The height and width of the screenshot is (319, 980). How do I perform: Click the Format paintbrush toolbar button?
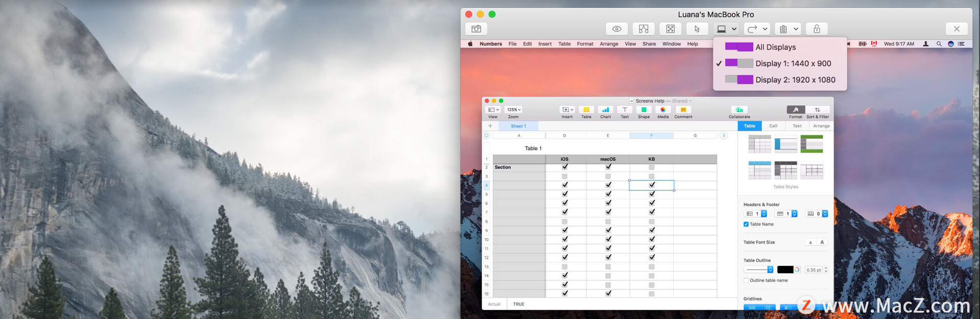[796, 110]
